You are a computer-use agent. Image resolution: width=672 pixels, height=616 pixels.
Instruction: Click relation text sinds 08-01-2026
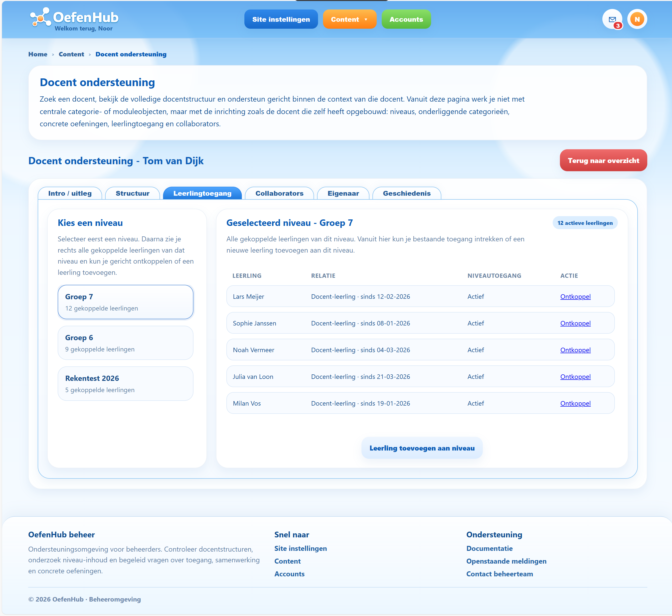(385, 323)
